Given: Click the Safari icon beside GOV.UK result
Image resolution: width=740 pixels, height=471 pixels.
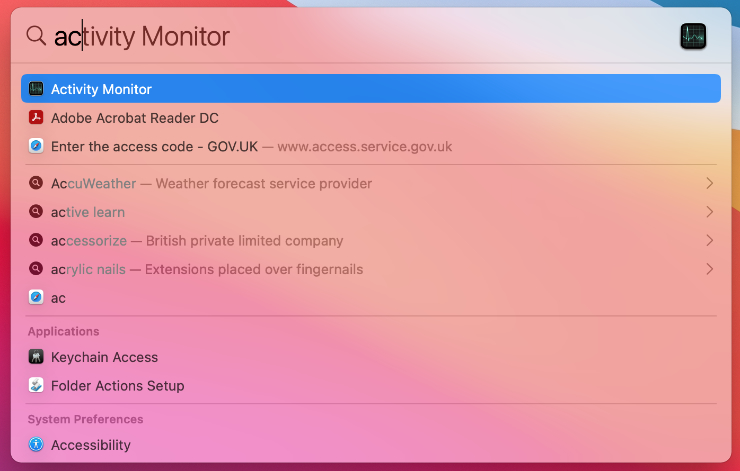Looking at the screenshot, I should point(36,146).
